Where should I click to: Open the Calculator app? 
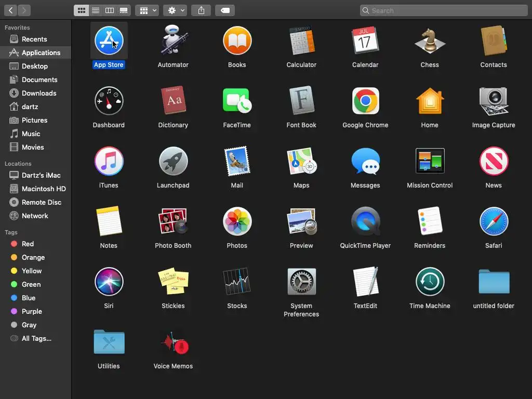click(x=301, y=41)
